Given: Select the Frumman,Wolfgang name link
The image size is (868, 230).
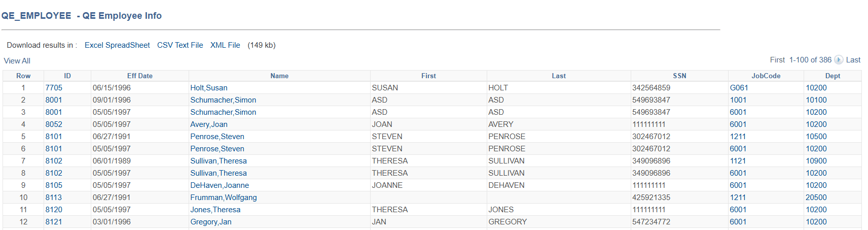Looking at the screenshot, I should click(224, 198).
